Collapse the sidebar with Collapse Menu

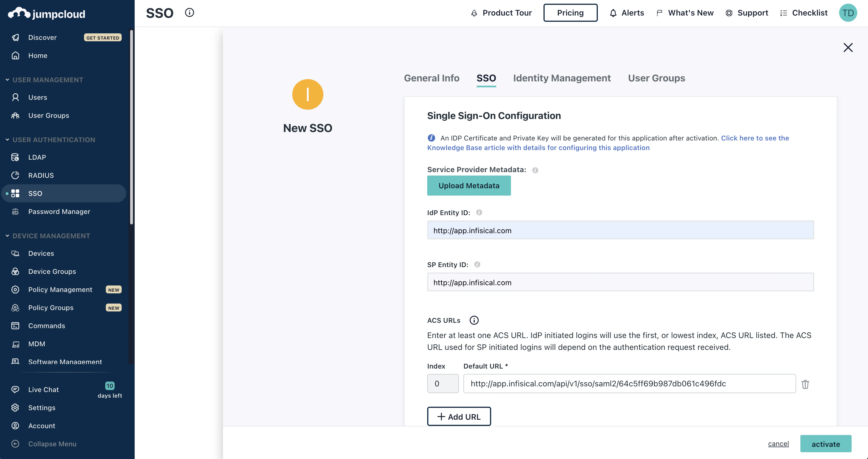[x=44, y=444]
